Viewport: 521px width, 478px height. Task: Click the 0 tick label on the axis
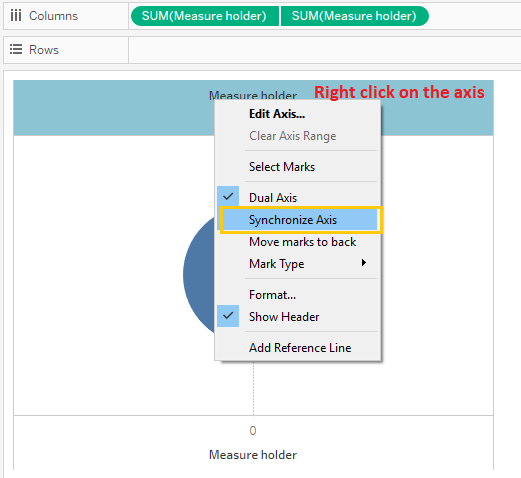[253, 431]
